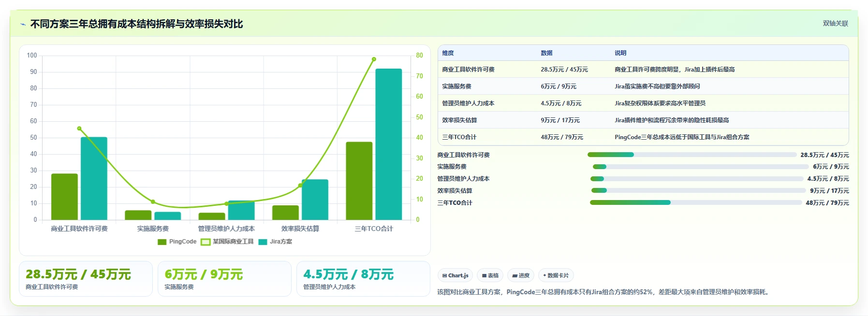This screenshot has width=868, height=316.
Task: Click the Jira bar for 三年TCO合计
Action: [x=389, y=144]
